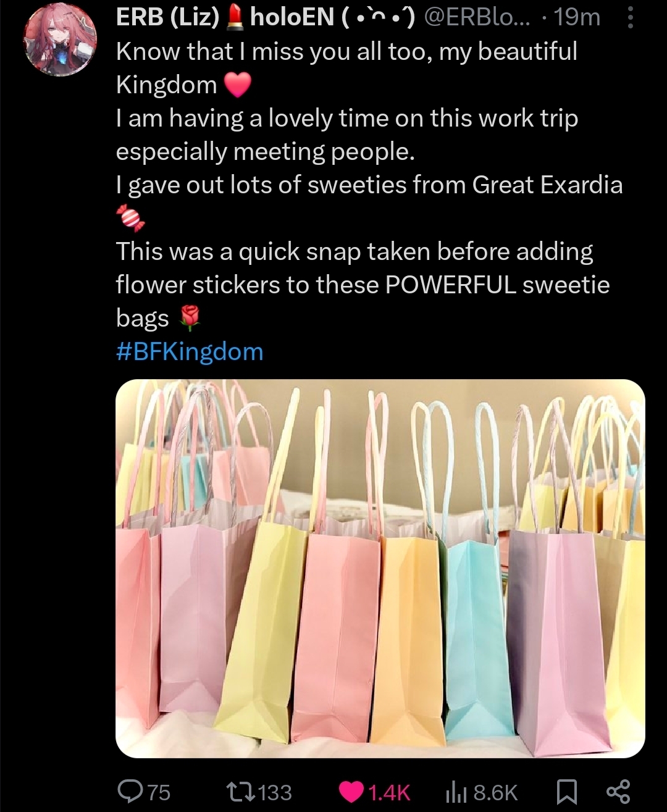Open the pastel gift bags photo

coord(380,569)
